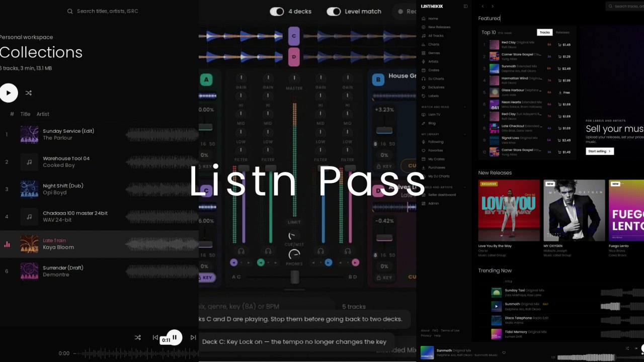Toggle pink channel headphone cue
The height and width of the screenshot is (362, 644).
pyautogui.click(x=348, y=251)
